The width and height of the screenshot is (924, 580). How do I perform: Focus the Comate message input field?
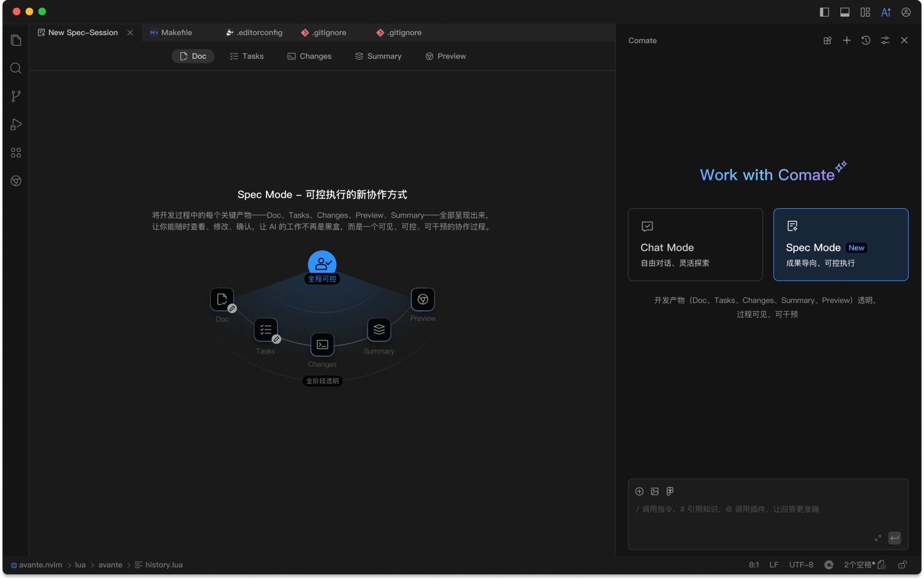[767, 509]
